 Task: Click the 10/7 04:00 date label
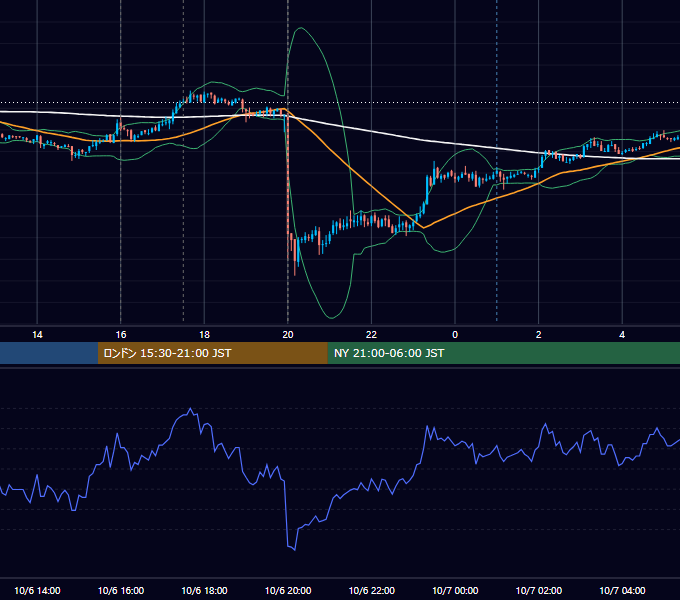622,590
